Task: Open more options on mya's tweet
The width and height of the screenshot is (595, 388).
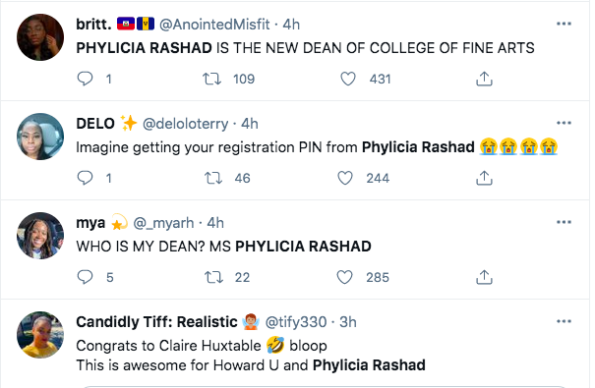Action: click(564, 222)
